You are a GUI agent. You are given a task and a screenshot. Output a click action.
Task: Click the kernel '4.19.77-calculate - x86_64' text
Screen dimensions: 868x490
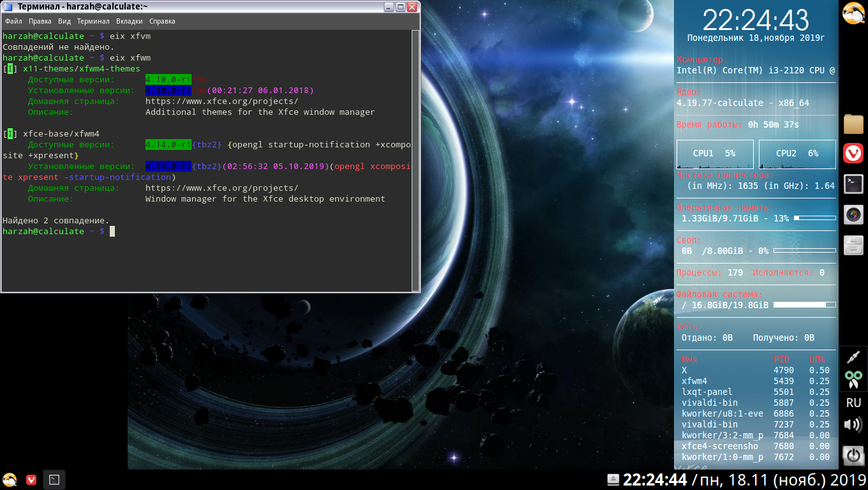743,103
